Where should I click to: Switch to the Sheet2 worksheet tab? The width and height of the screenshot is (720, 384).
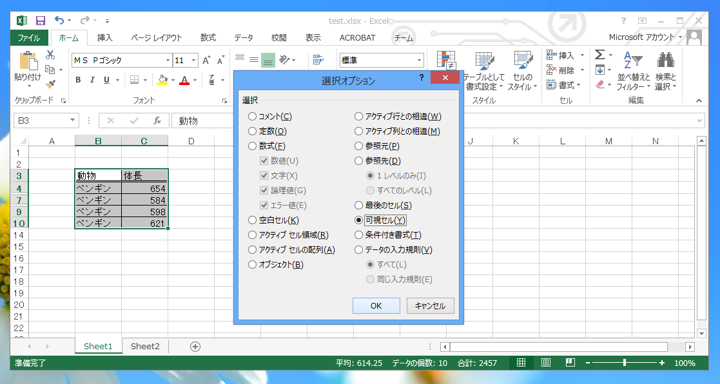pos(145,346)
